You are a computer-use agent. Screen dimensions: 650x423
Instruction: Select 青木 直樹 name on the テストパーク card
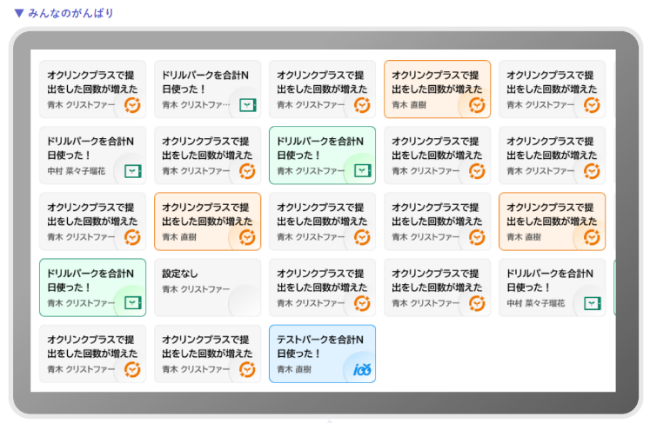coord(294,369)
